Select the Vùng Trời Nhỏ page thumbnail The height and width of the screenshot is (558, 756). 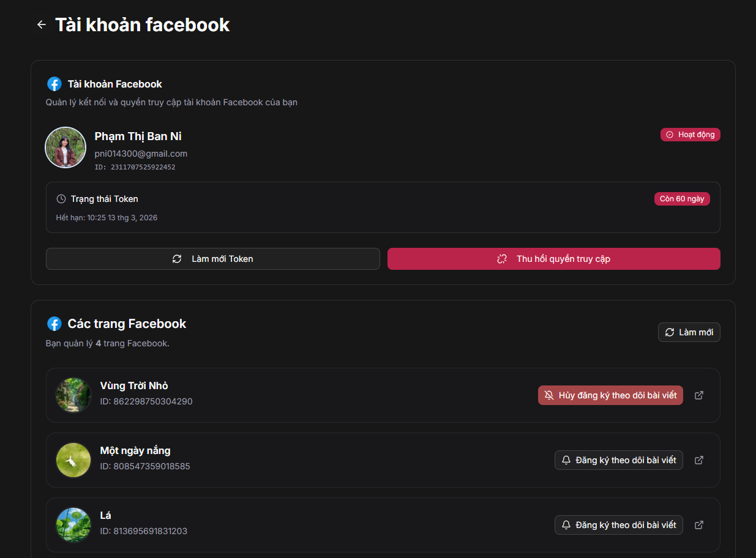[x=73, y=395]
